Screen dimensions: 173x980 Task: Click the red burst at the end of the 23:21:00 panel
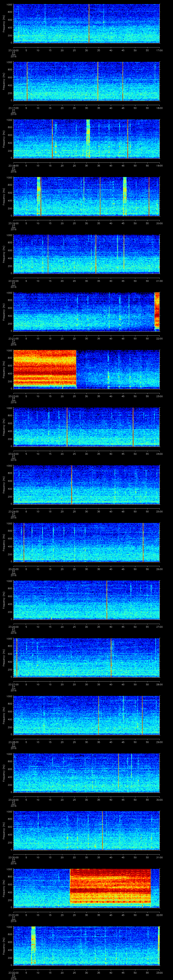[x=157, y=311]
